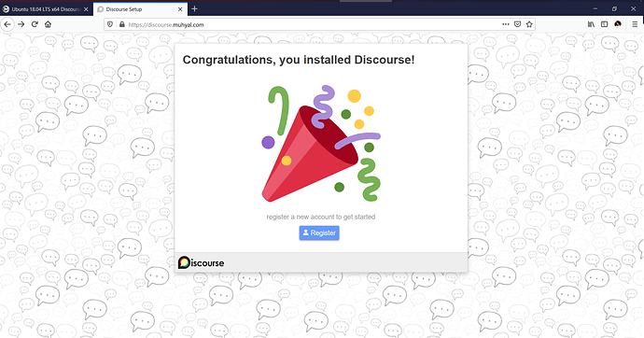Close the Discourse Setup tab
The height and width of the screenshot is (338, 644).
(x=180, y=9)
